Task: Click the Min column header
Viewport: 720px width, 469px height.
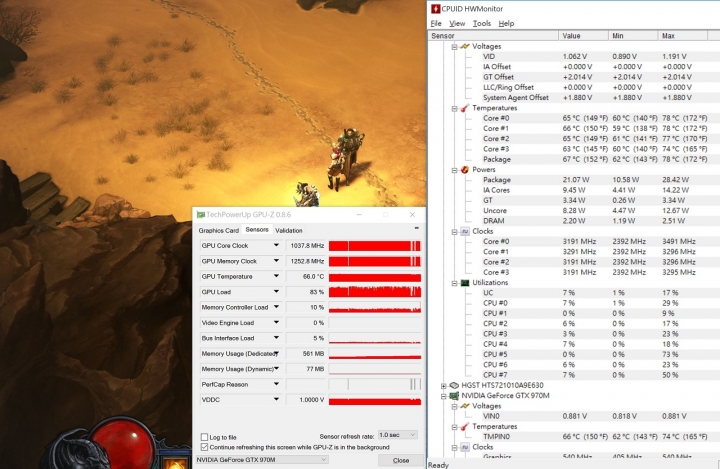Action: (x=633, y=35)
